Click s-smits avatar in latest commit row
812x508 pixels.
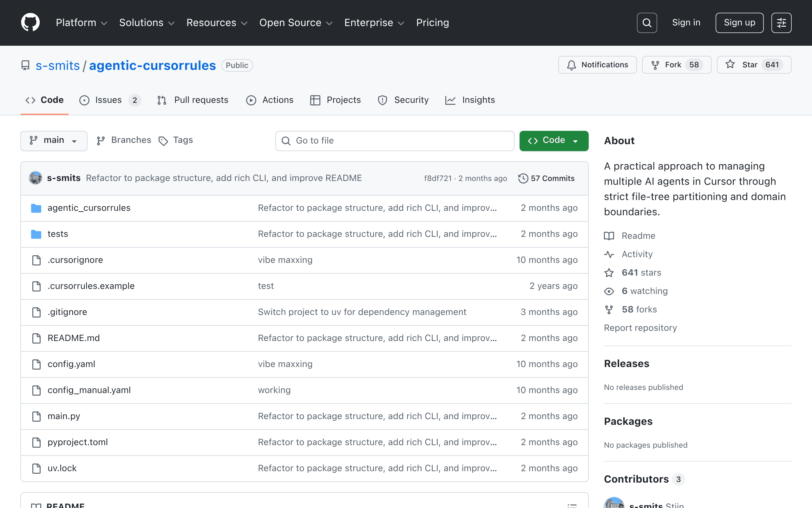coord(36,178)
